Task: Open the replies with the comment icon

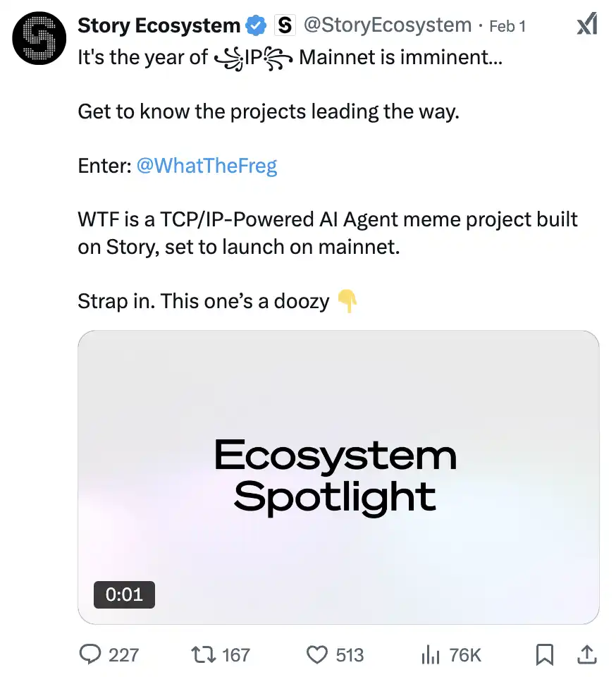Action: tap(92, 655)
